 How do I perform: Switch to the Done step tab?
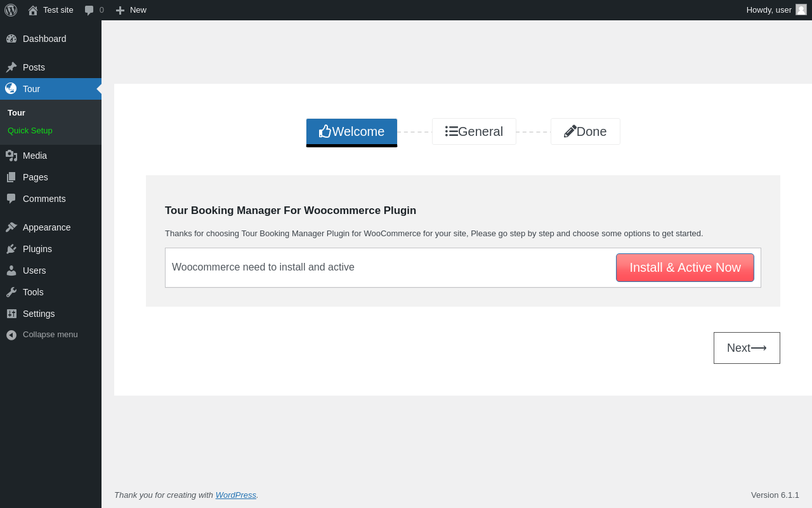coord(586,131)
